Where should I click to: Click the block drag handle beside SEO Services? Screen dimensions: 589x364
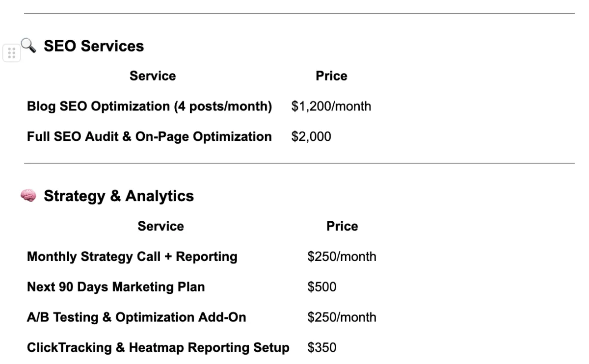click(12, 53)
